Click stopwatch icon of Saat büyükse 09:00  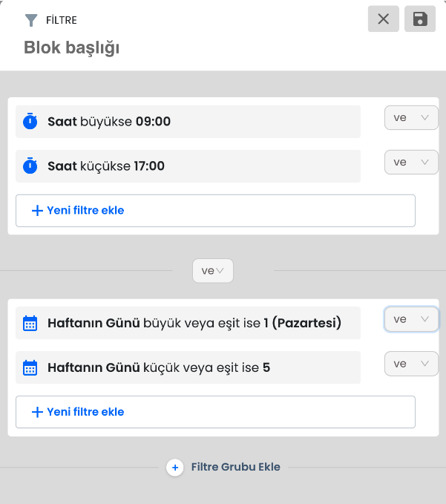tap(30, 121)
